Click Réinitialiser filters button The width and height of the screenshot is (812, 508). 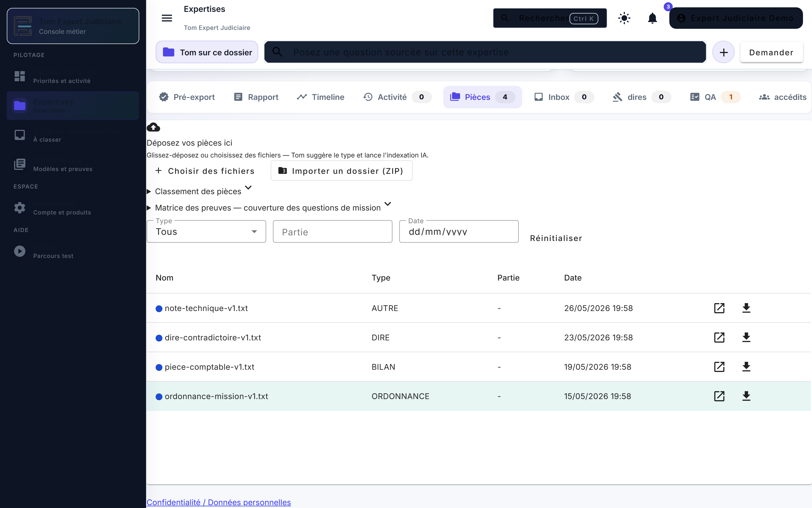[x=556, y=238]
